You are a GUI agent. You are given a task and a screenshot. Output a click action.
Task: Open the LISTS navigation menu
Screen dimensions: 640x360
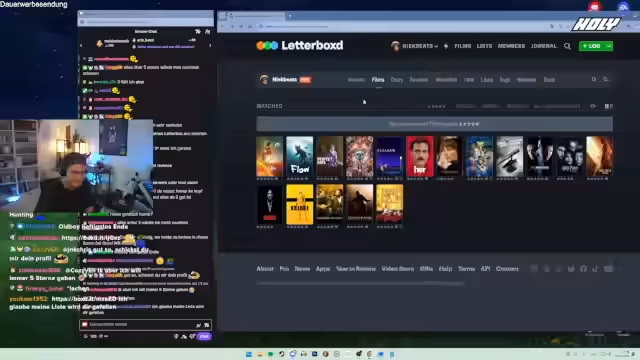[484, 46]
